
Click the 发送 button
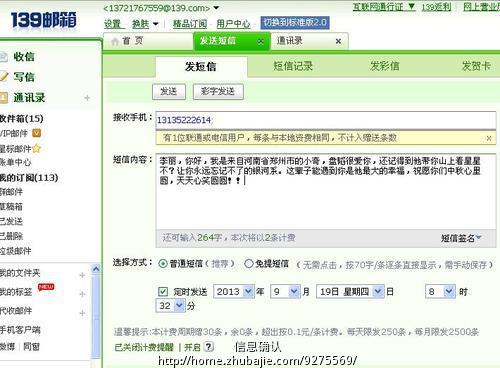169,92
